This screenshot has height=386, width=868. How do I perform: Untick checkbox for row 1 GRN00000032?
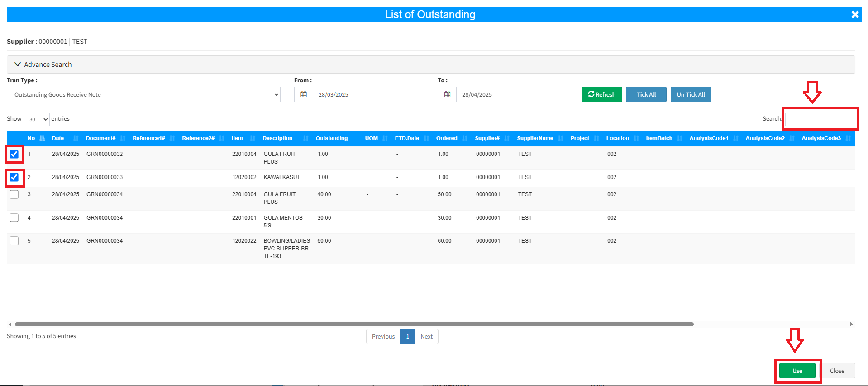pos(14,154)
